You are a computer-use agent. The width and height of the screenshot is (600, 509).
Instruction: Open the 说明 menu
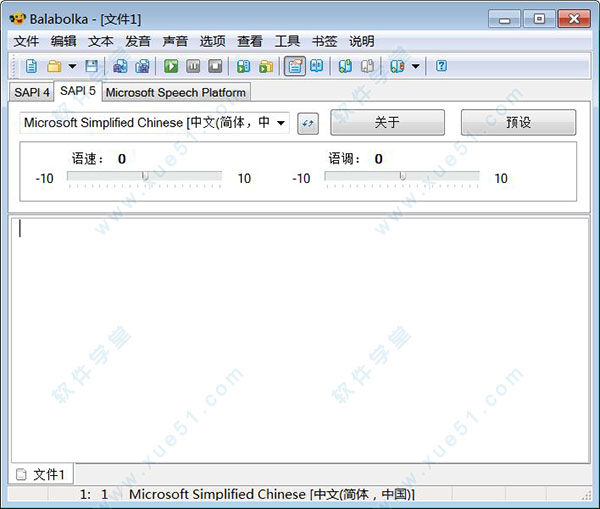(362, 41)
